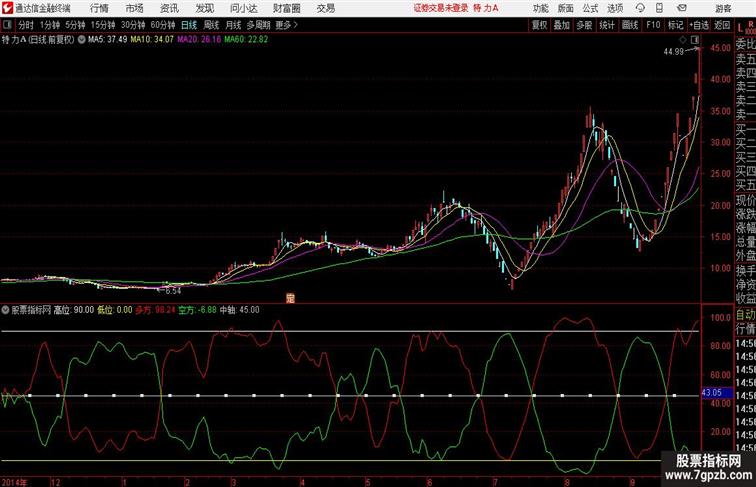Open the customer service headset icon
756x487 pixels.
[640, 8]
